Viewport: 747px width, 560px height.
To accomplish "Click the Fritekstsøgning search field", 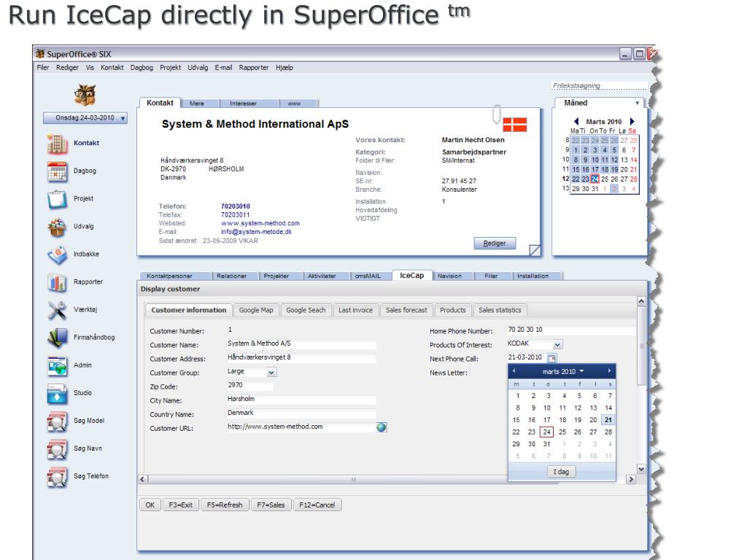I will coord(600,86).
